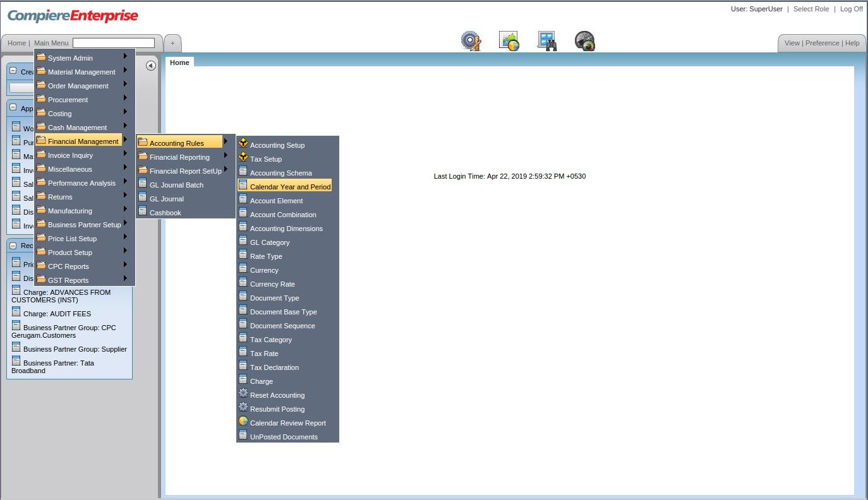Image resolution: width=868 pixels, height=500 pixels.
Task: Click the Charge: AUDIT FEES window icon
Action: 16,312
